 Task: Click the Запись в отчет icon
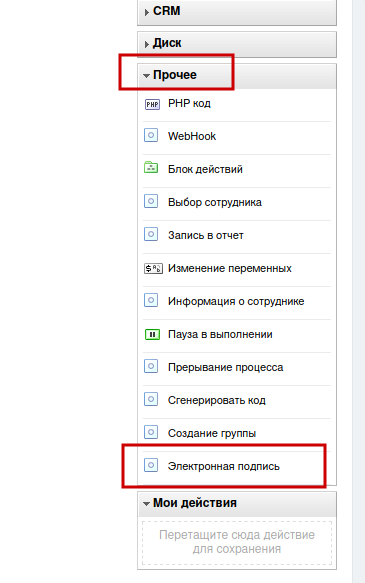tap(151, 235)
